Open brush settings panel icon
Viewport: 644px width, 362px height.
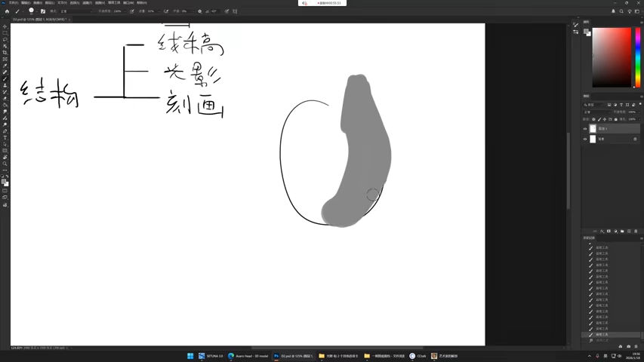[43, 11]
